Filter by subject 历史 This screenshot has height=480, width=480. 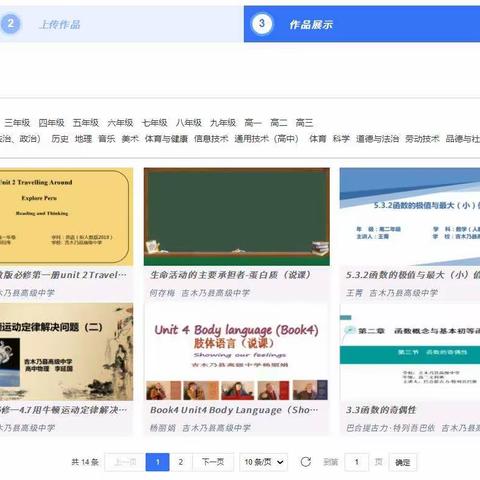(60, 139)
